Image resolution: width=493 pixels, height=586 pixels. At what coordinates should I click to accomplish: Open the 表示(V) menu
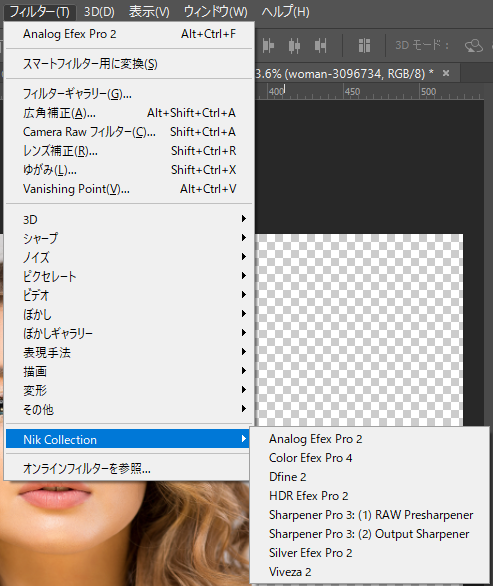click(x=149, y=12)
